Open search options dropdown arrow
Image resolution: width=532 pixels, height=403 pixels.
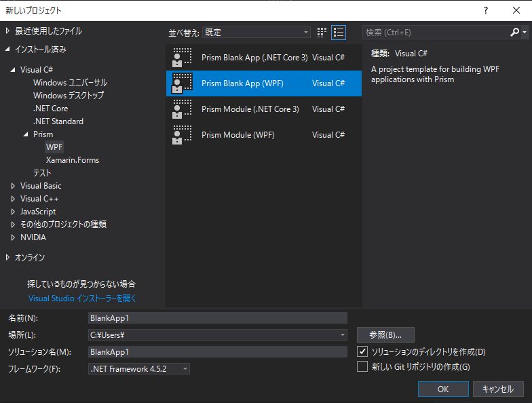525,33
